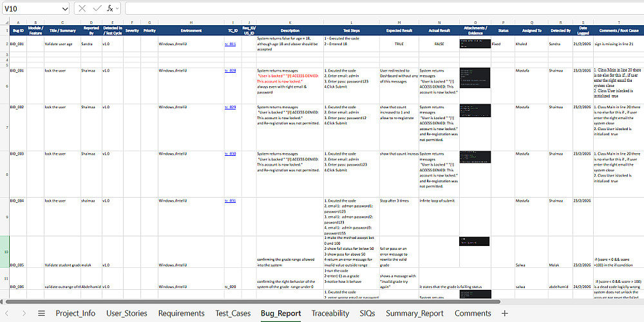Open evidence thumbnail for Validate user age row
The width and height of the screenshot is (644, 322).
click(x=475, y=44)
